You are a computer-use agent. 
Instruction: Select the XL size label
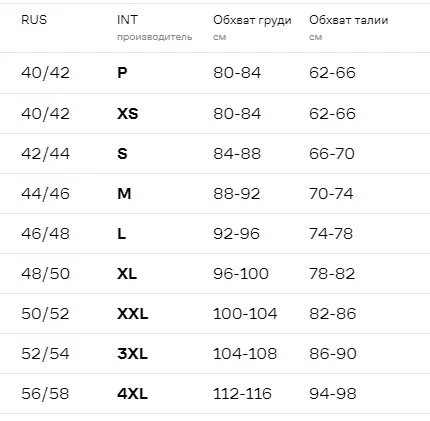(127, 274)
